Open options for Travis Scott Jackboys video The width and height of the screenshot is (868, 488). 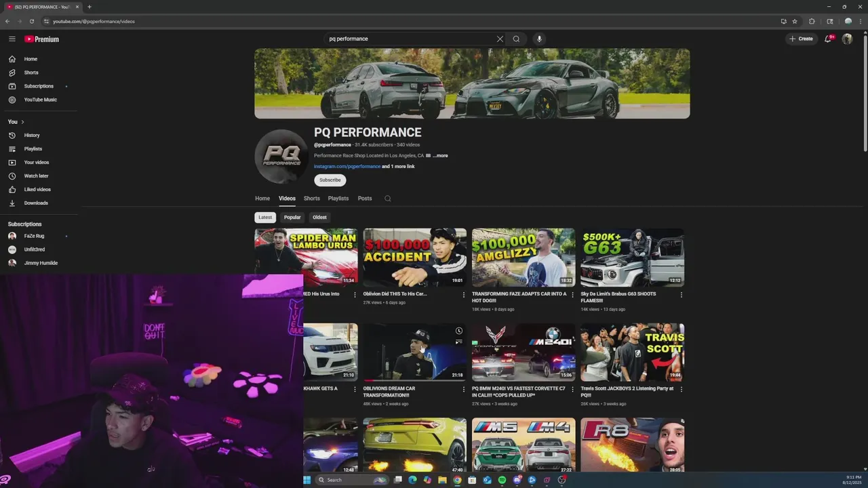click(682, 390)
